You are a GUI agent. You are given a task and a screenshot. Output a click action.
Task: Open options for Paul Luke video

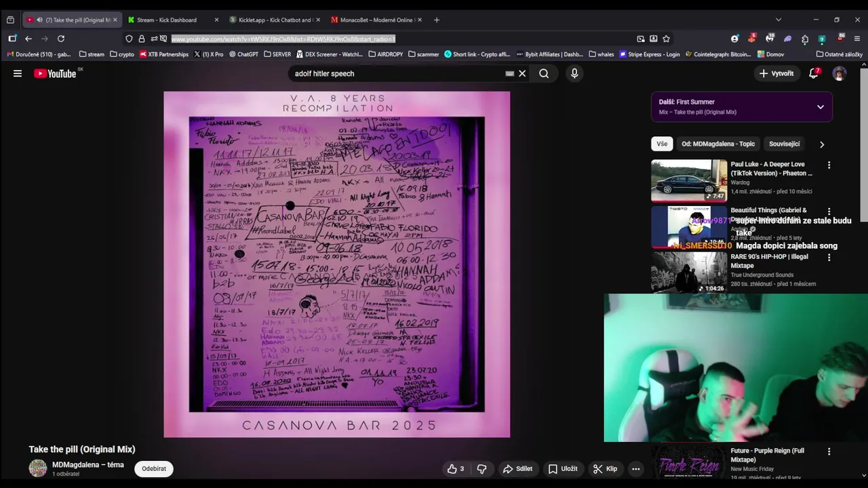tap(829, 165)
